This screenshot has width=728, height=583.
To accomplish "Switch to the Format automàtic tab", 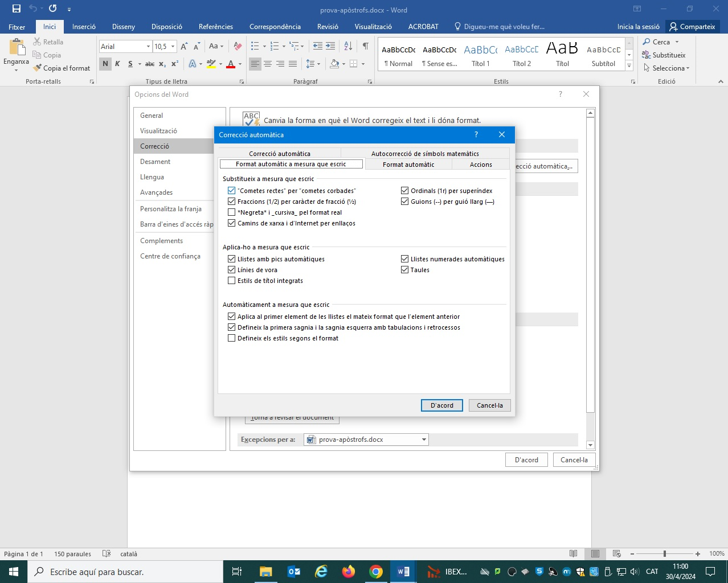I will coord(408,165).
